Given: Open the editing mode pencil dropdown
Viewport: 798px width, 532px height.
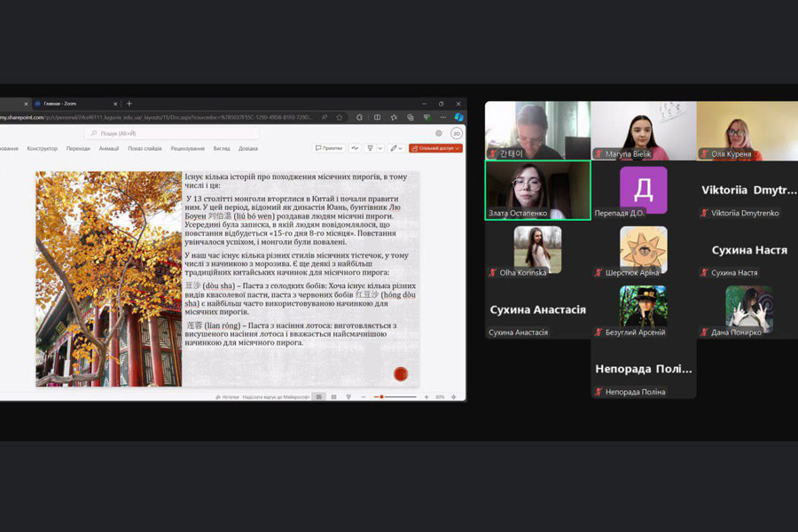Looking at the screenshot, I should 396,148.
